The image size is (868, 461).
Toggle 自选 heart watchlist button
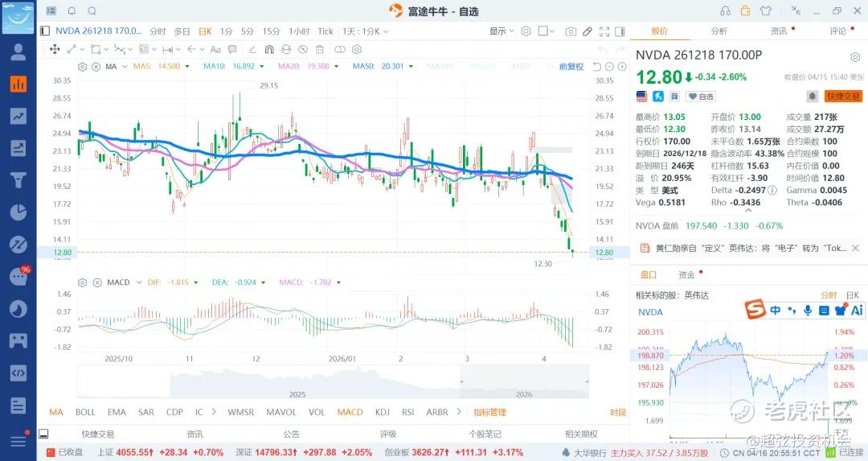click(701, 97)
